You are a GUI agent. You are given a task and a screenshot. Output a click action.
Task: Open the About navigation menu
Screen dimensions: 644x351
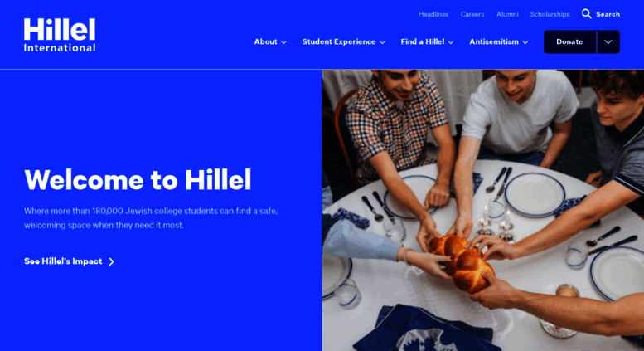point(265,42)
